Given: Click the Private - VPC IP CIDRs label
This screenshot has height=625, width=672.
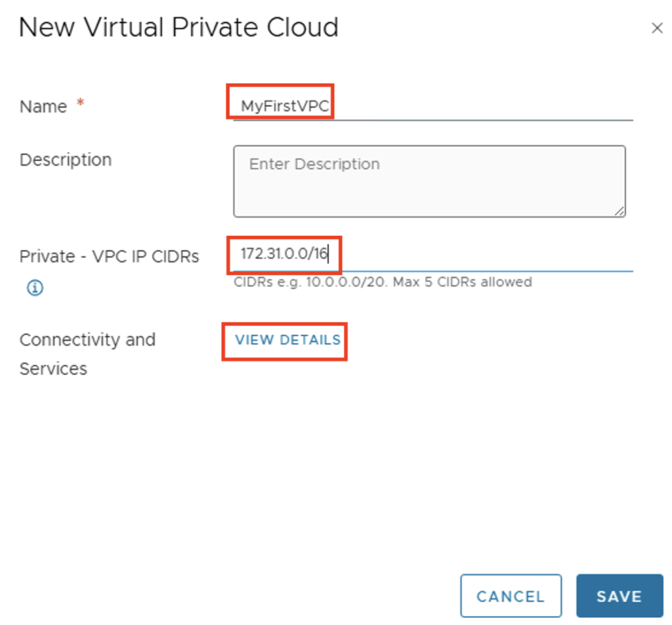Looking at the screenshot, I should (x=109, y=256).
